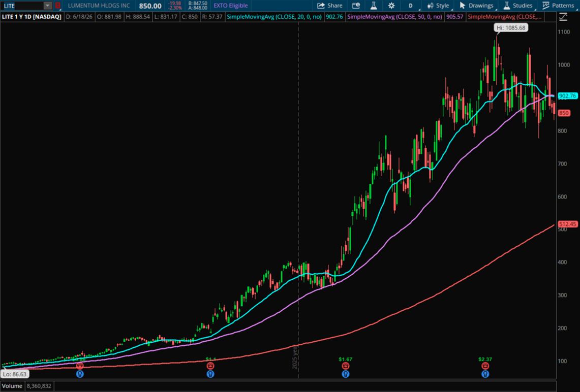This screenshot has width=580, height=392.
Task: Open the Patterns menu
Action: point(559,6)
